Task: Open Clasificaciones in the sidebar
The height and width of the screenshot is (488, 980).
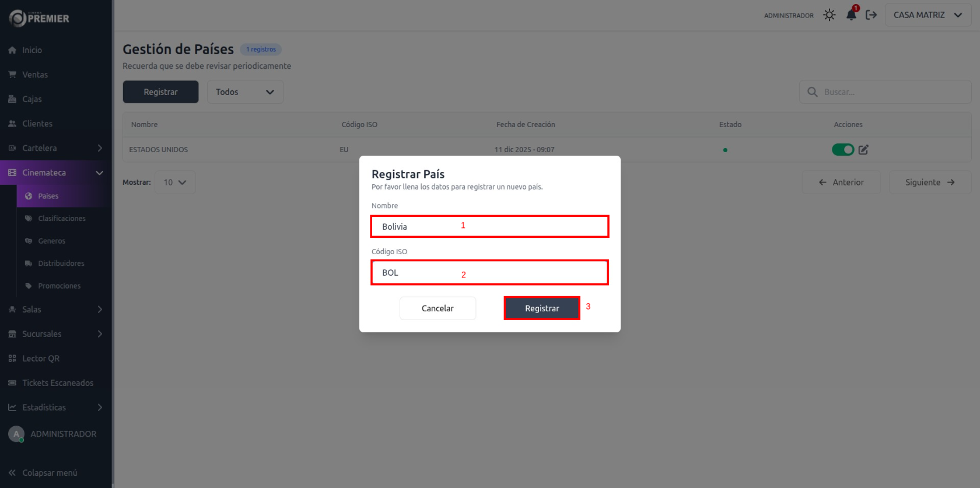Action: click(x=62, y=219)
